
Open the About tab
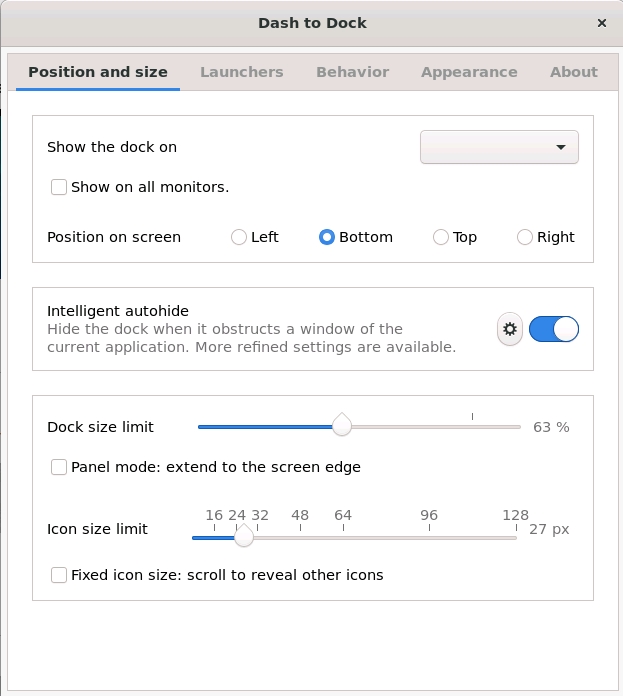pos(574,72)
